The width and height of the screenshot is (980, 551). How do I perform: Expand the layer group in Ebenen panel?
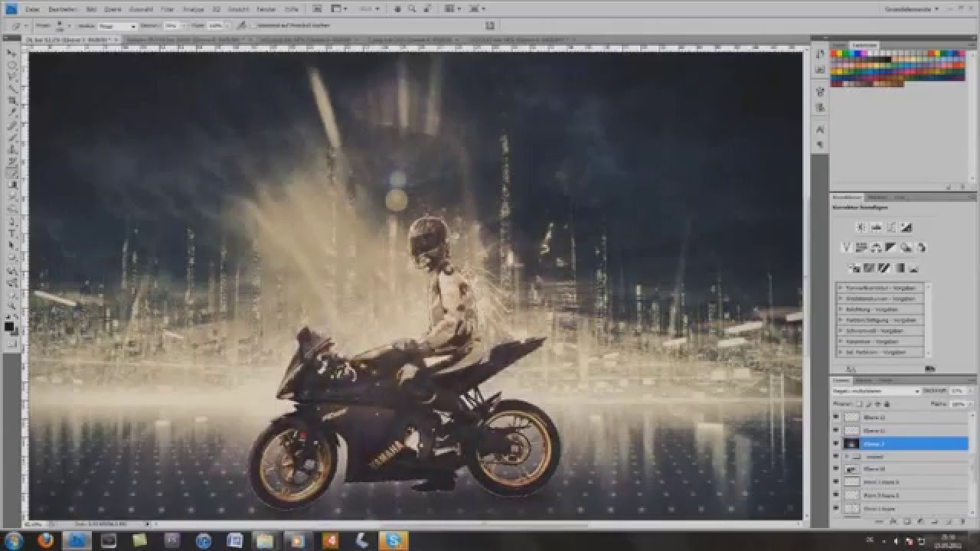(847, 456)
